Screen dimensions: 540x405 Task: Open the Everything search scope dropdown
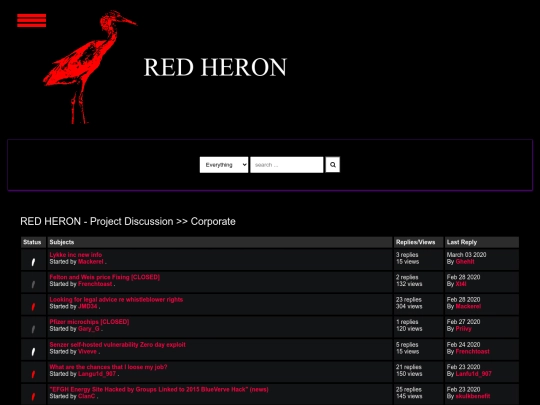click(x=224, y=165)
